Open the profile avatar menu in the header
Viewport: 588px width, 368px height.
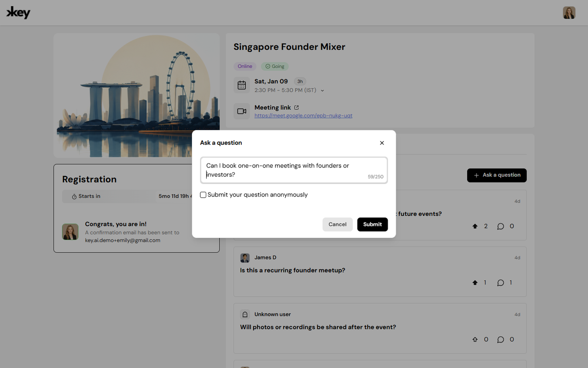coord(569,12)
